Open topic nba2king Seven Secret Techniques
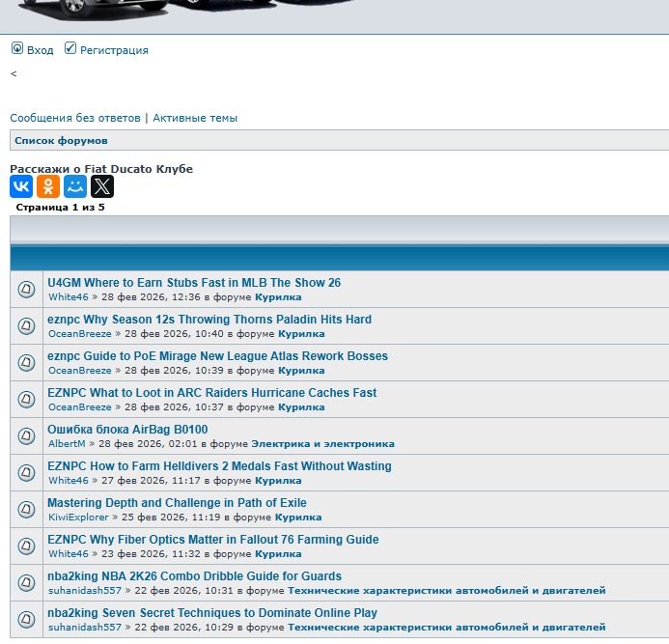Viewport: 669px width, 644px height. tap(212, 613)
